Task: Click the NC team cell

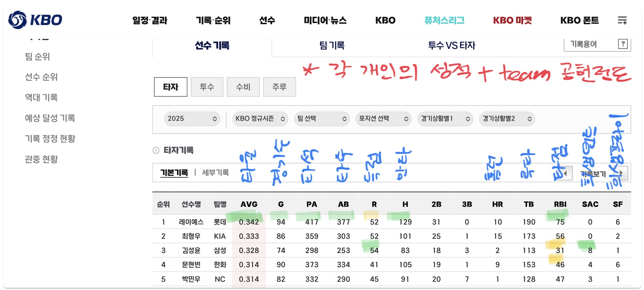Action: click(x=220, y=279)
